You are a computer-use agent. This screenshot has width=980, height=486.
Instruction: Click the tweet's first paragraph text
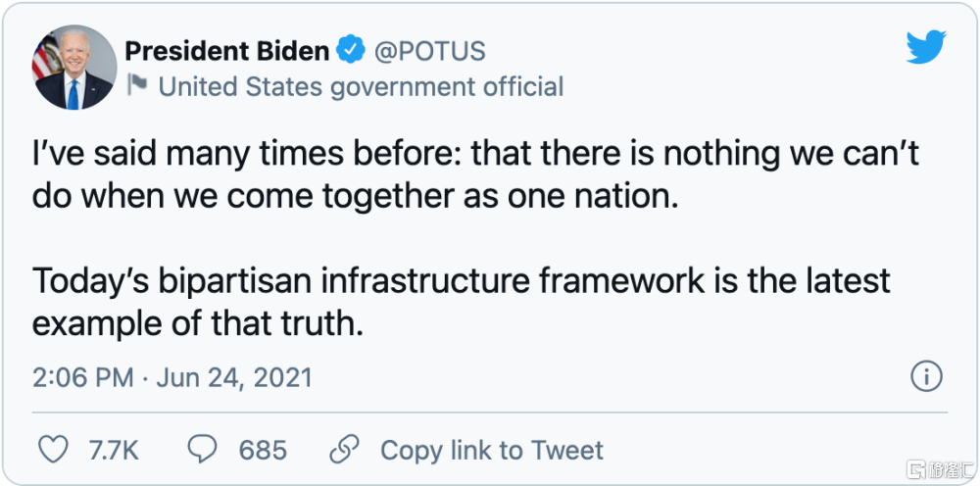pyautogui.click(x=475, y=173)
